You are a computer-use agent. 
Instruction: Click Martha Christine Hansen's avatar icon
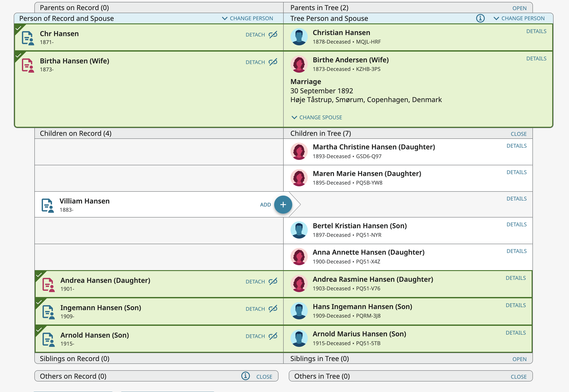point(299,151)
